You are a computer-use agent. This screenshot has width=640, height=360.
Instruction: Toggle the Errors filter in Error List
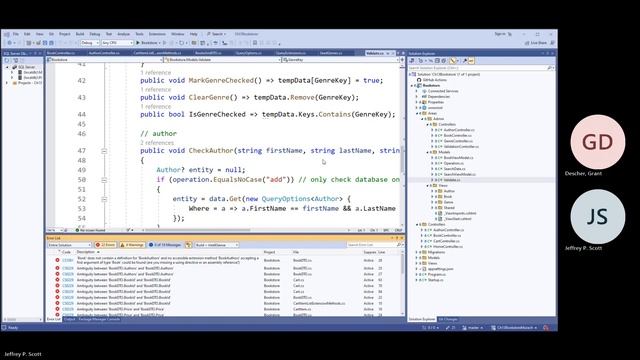click(x=105, y=245)
